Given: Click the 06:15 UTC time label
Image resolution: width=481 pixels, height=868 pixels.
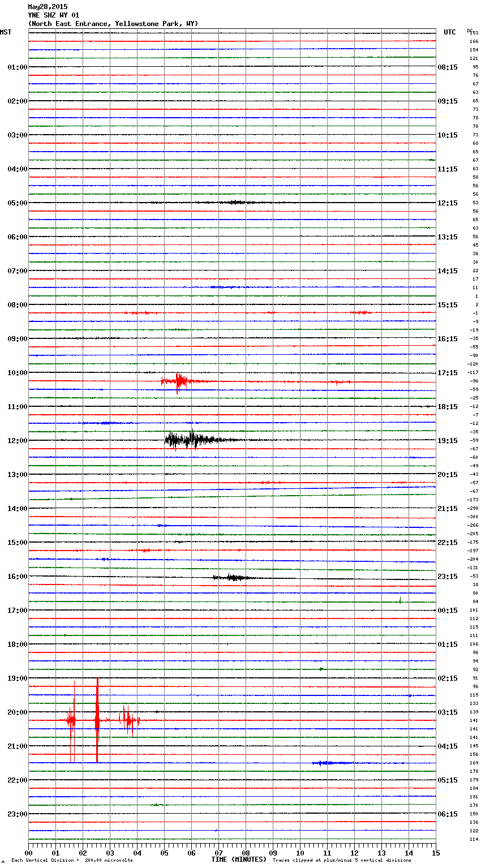Looking at the screenshot, I should tap(448, 814).
